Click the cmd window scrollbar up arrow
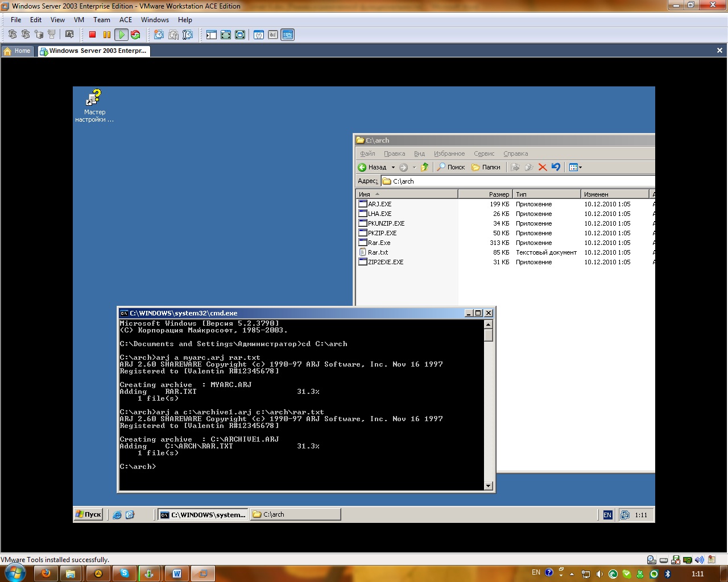 point(488,324)
